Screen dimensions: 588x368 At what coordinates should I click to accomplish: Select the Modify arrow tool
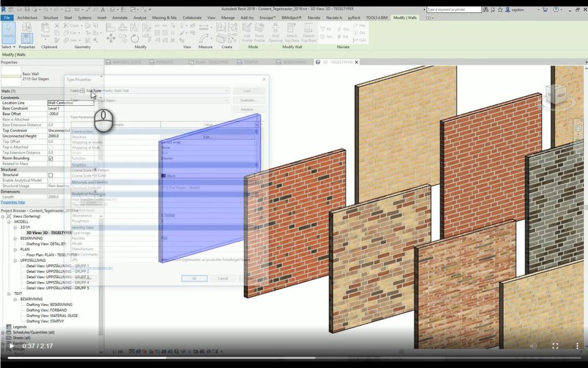[x=8, y=33]
